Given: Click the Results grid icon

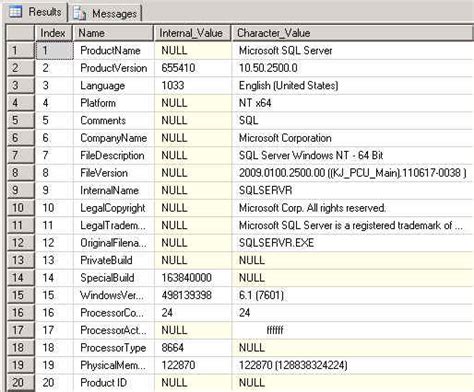Looking at the screenshot, I should click(15, 12).
